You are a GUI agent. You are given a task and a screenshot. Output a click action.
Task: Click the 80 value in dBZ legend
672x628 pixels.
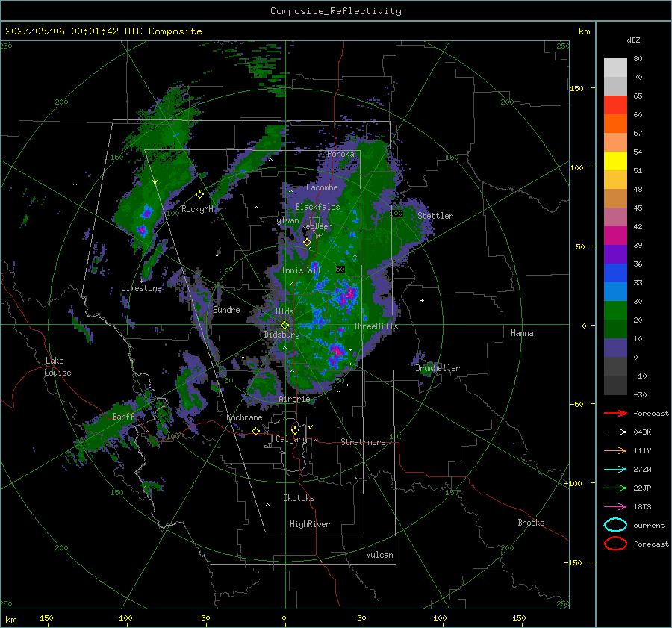[x=638, y=59]
